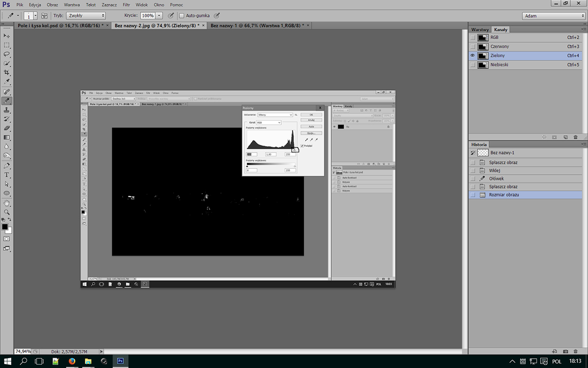588x368 pixels.
Task: Select the Ołówek history state
Action: point(496,179)
